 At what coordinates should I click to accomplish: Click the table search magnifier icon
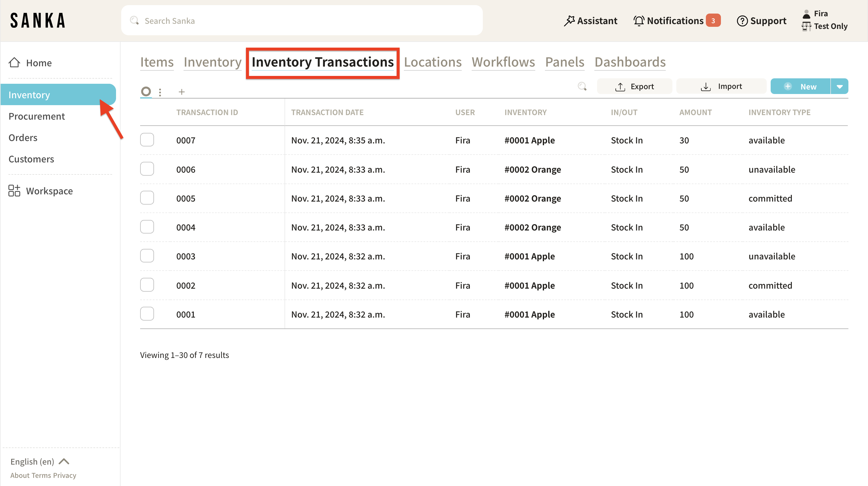(x=582, y=86)
